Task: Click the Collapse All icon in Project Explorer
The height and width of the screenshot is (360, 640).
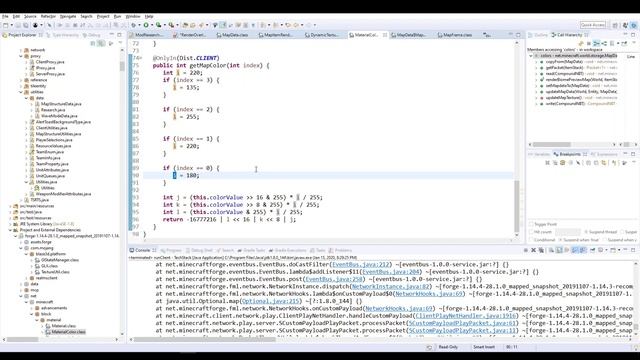Action: click(x=93, y=43)
